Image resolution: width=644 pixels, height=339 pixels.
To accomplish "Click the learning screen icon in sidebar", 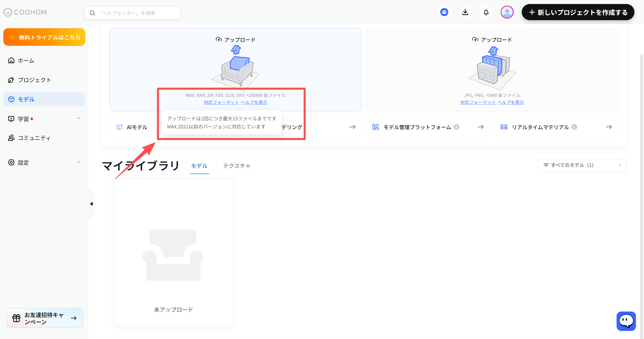I will pos(11,119).
